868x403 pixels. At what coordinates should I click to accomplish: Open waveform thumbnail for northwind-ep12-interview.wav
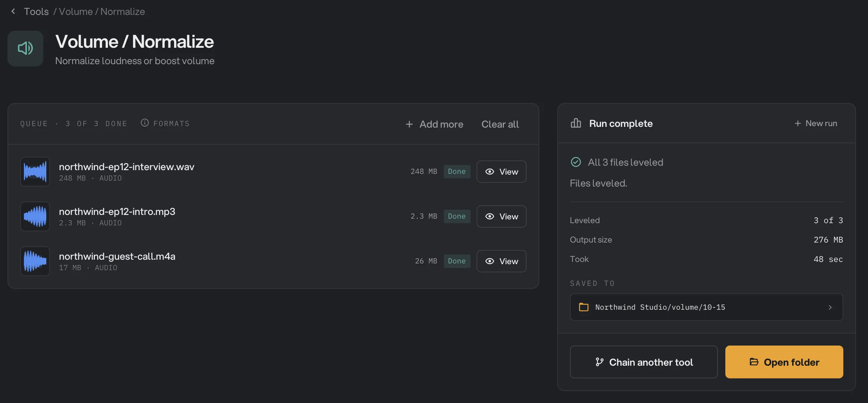click(x=35, y=172)
